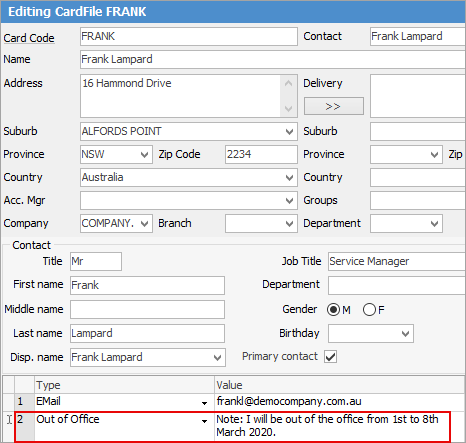466x443 pixels.
Task: Open the Out of Office type dropdown arrow
Action: (204, 421)
